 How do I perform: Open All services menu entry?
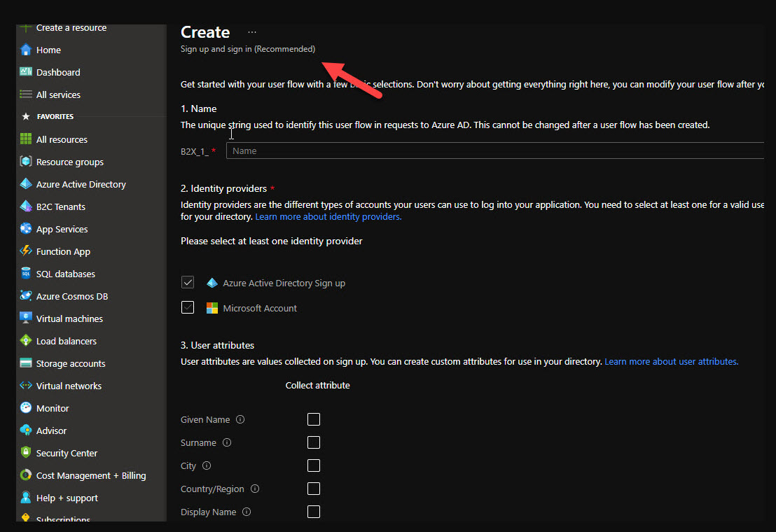pos(58,94)
